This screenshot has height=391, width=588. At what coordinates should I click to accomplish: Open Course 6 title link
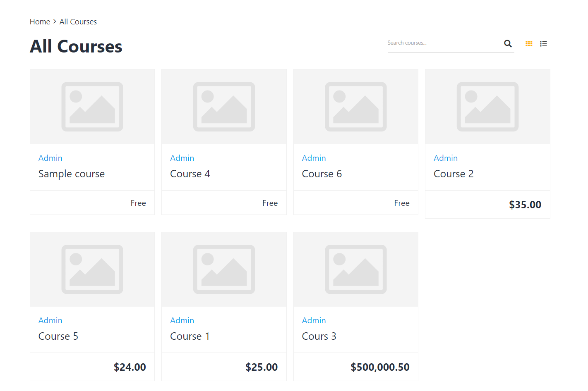(x=322, y=174)
